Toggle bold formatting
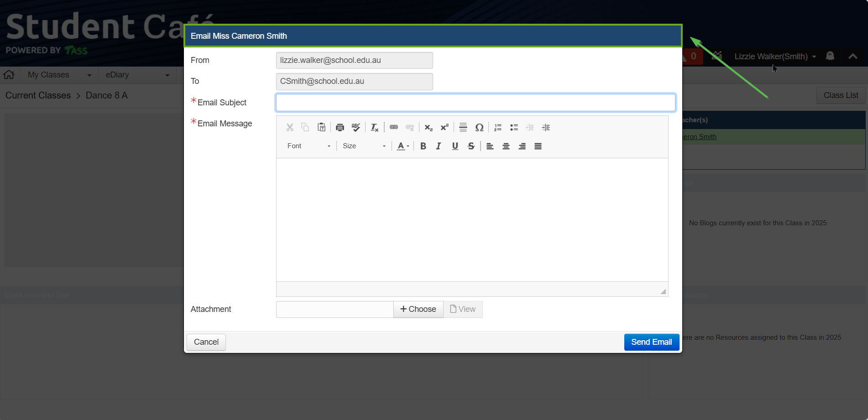 click(x=423, y=146)
